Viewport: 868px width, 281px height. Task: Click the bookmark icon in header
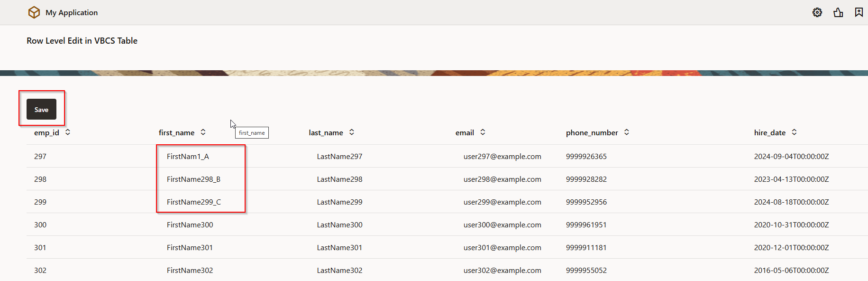click(x=859, y=12)
